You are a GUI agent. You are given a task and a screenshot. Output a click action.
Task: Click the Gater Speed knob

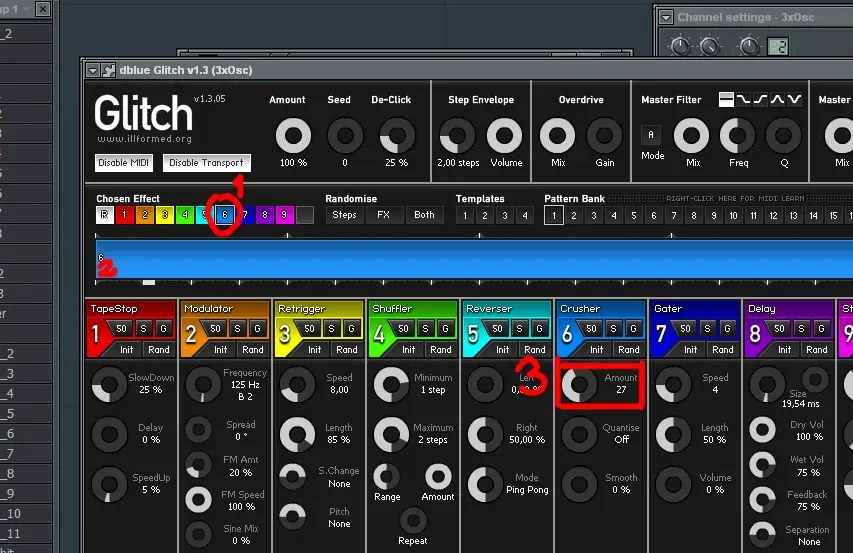tap(673, 384)
